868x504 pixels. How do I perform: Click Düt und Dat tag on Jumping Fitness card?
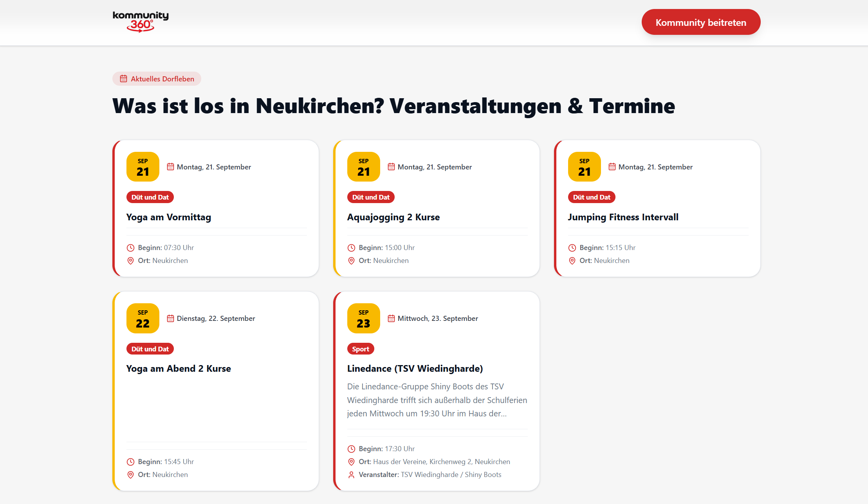tap(592, 197)
